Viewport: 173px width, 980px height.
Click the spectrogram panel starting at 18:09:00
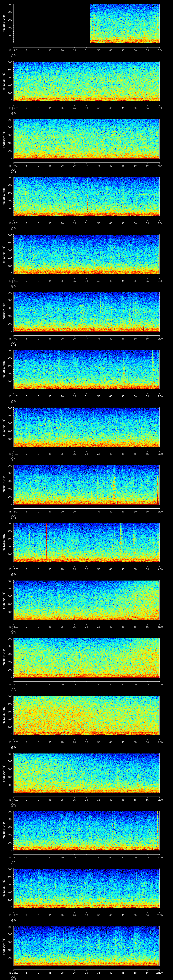click(87, 312)
